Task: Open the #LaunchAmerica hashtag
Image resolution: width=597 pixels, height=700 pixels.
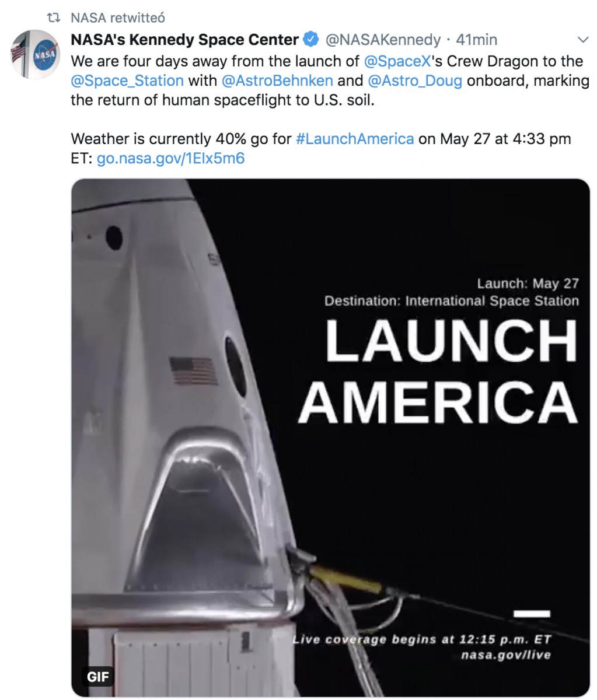Action: pos(355,139)
